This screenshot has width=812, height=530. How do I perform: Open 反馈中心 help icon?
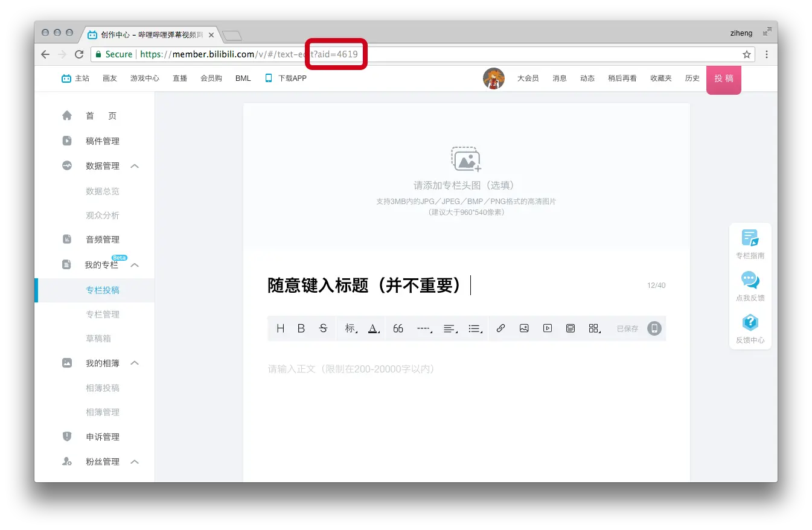coord(750,329)
